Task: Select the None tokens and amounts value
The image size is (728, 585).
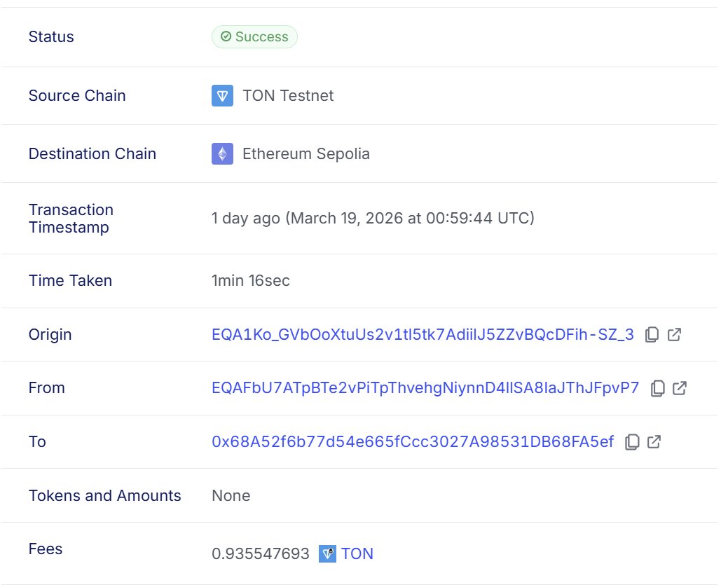Action: 231,495
